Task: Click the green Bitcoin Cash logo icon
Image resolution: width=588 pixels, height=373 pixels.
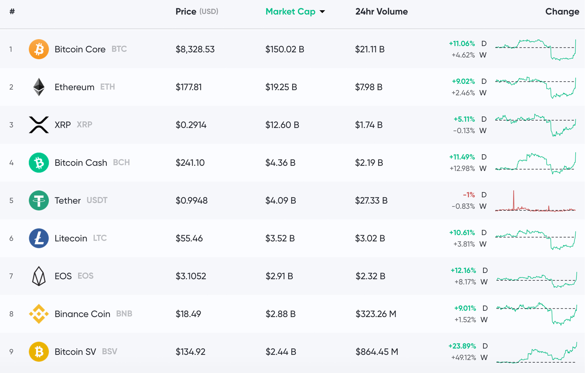Action: (39, 163)
